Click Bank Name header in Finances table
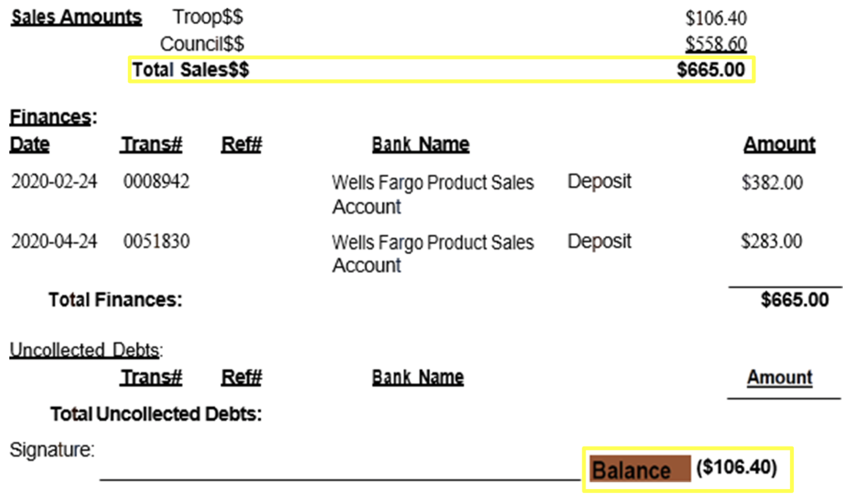This screenshot has height=504, width=860. 421,145
